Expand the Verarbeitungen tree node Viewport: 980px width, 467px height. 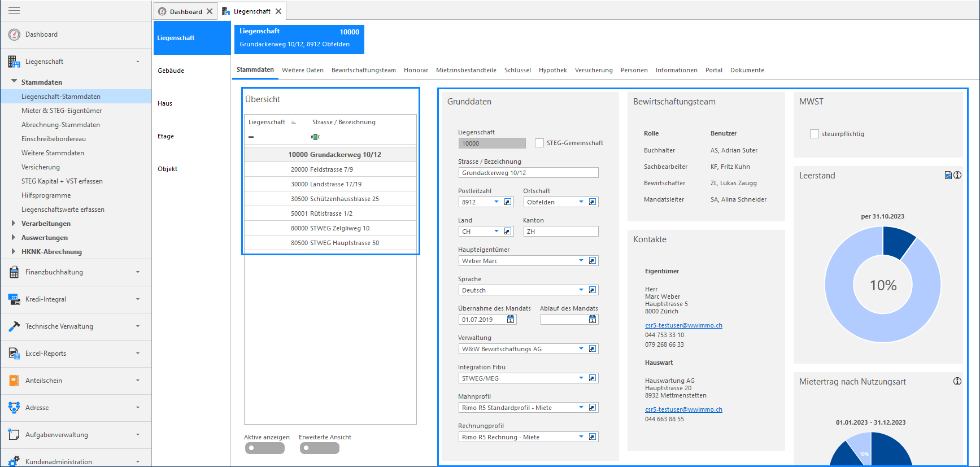14,224
